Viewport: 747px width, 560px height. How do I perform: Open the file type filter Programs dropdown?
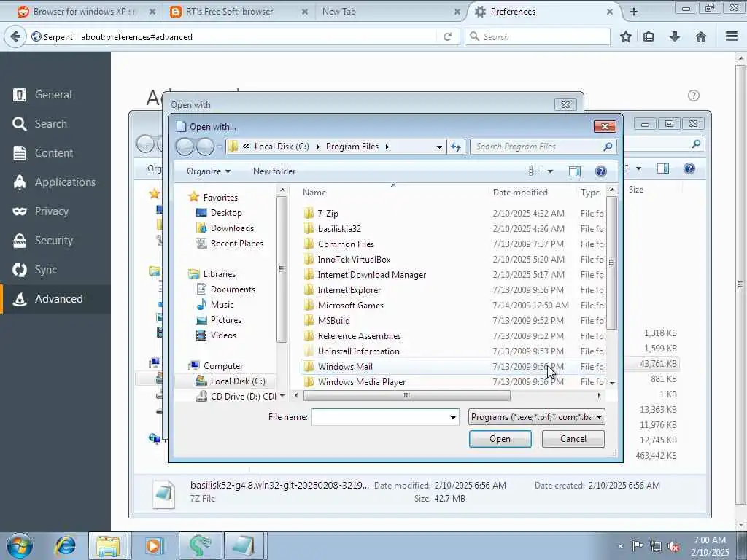[536, 416]
